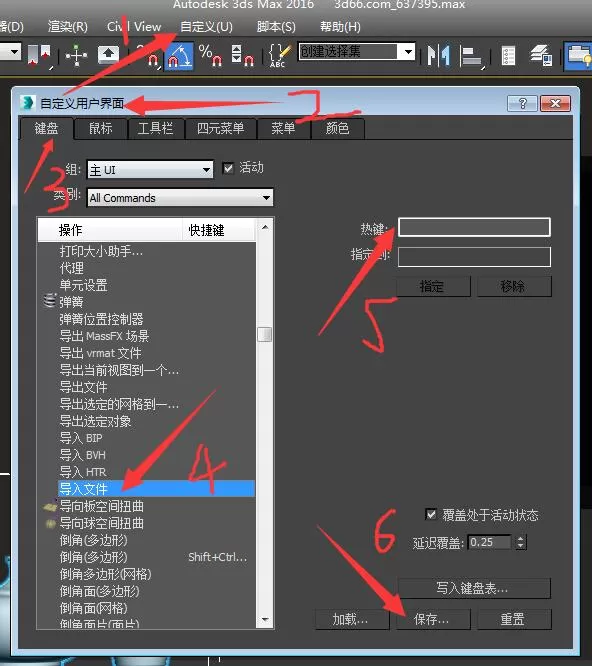Viewport: 592px width, 666px height.
Task: Switch to the 颜色 tab
Action: tap(338, 128)
